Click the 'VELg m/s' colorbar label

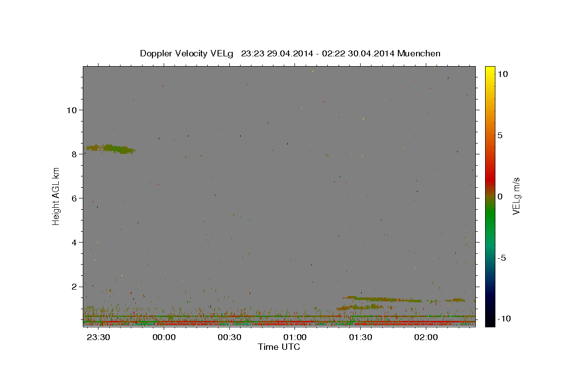click(516, 196)
